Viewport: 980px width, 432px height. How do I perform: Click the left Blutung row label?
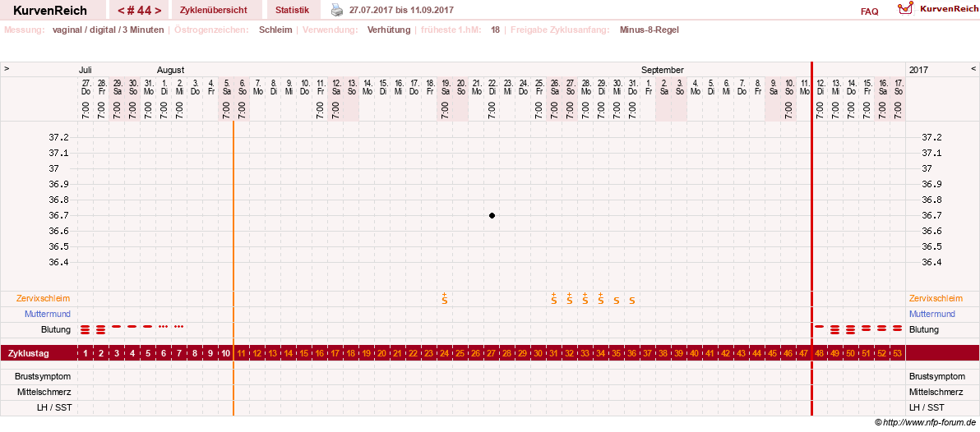(55, 329)
